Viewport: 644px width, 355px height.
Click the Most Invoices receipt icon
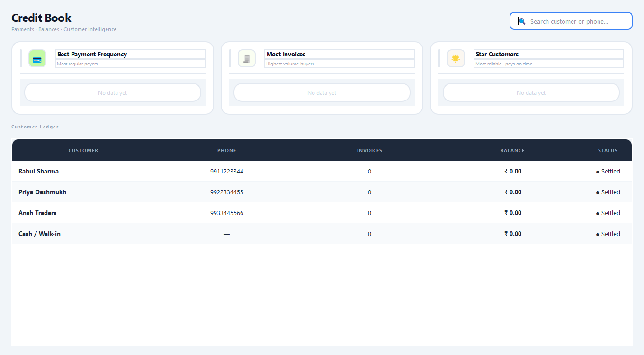247,58
